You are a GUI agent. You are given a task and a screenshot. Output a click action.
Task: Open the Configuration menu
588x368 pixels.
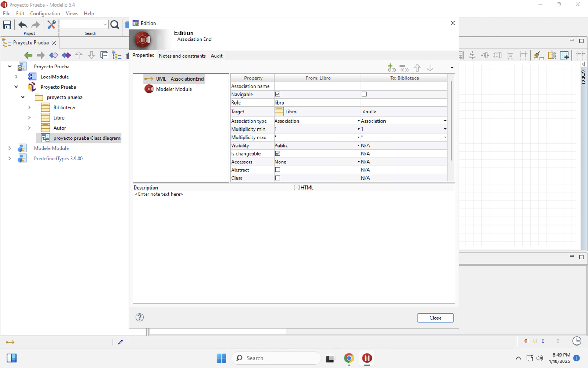pyautogui.click(x=45, y=13)
